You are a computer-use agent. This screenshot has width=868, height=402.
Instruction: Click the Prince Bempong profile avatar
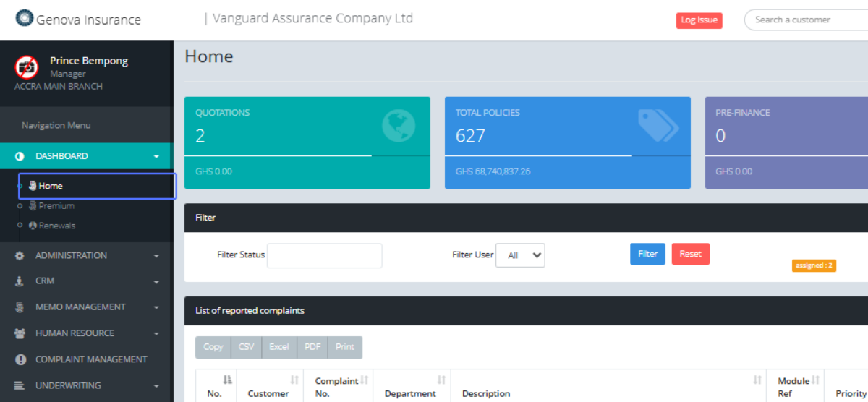27,67
